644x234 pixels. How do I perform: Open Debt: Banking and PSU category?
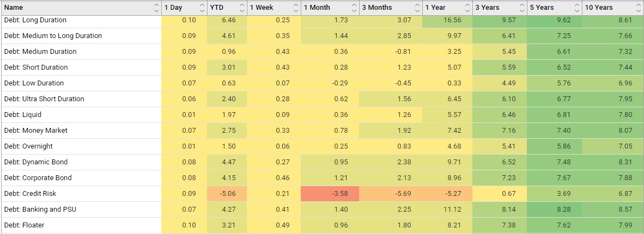click(x=40, y=210)
